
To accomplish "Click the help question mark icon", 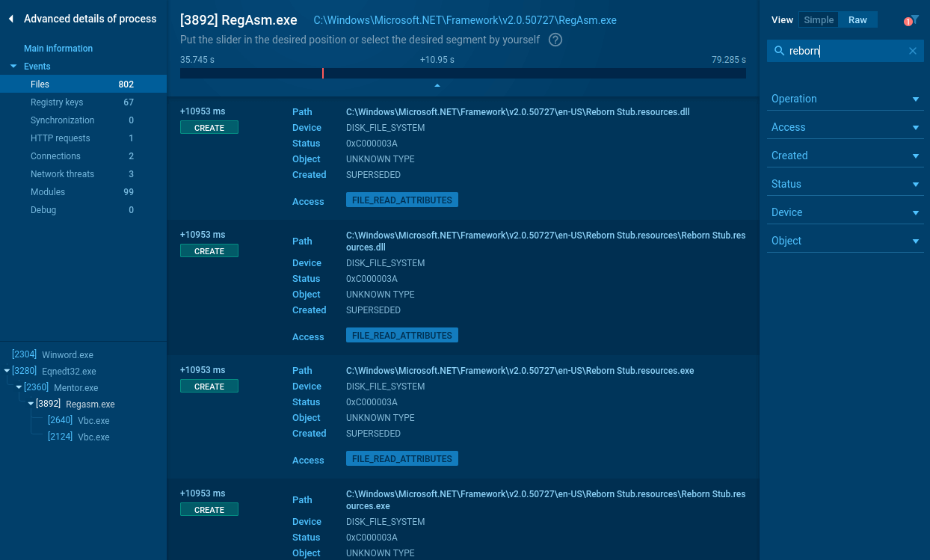I will click(555, 40).
